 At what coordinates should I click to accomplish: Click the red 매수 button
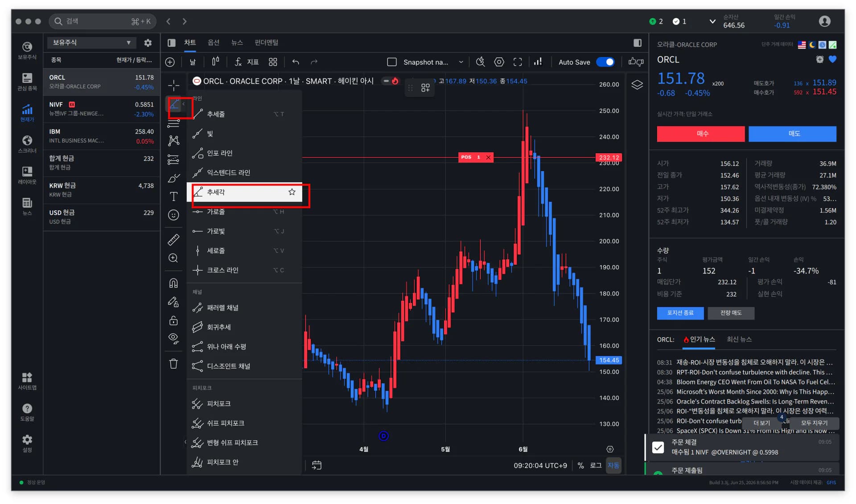point(701,134)
